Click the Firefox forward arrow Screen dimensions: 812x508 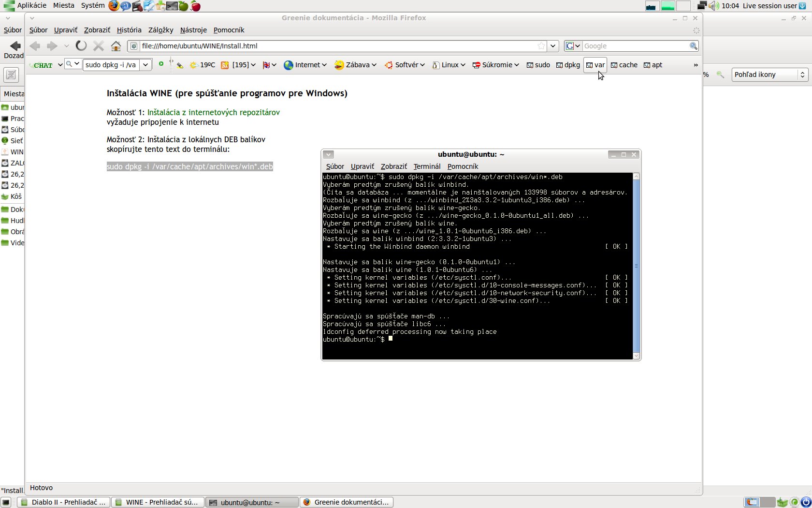tap(52, 46)
